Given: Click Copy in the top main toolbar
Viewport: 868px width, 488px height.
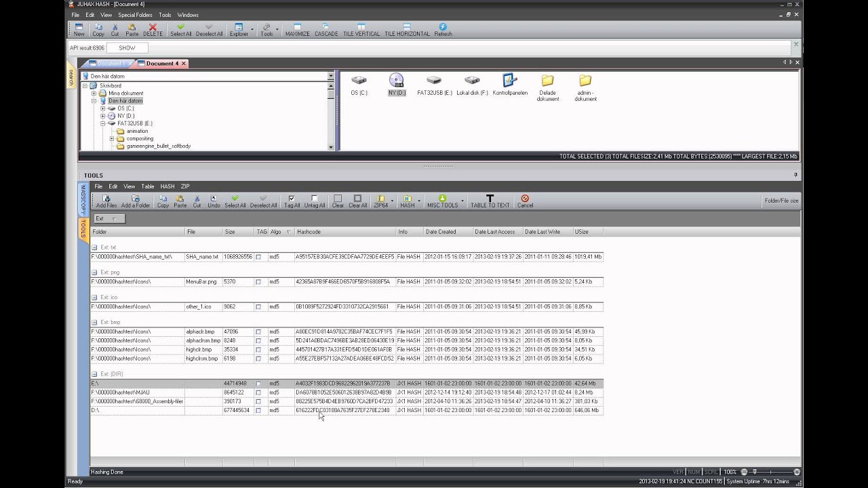Looking at the screenshot, I should (98, 30).
